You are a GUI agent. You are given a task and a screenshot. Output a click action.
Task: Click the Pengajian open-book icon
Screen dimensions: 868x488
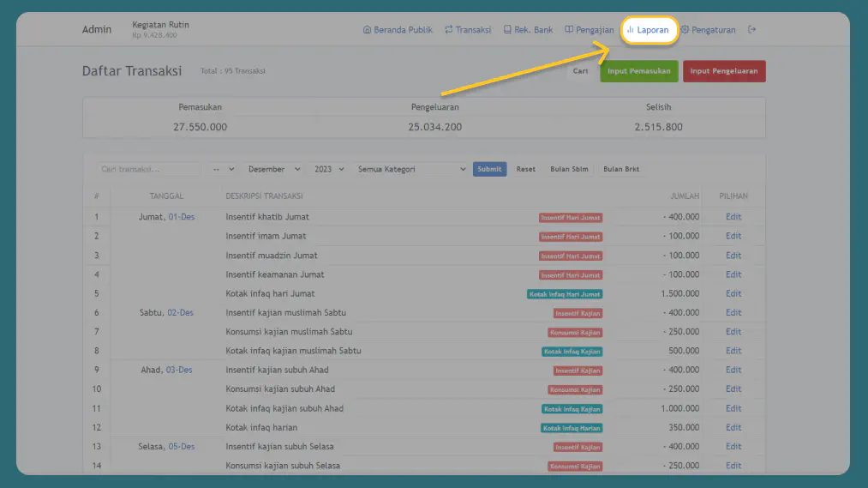[570, 30]
